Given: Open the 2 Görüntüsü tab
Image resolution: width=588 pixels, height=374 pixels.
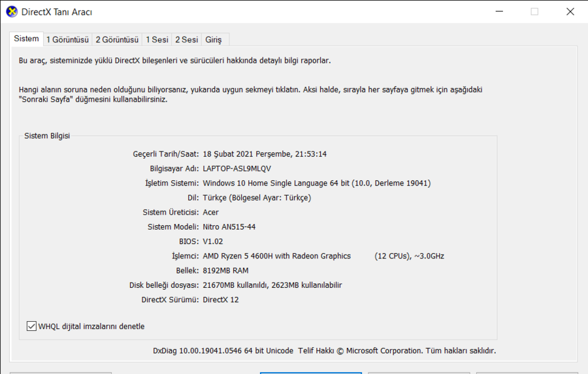Looking at the screenshot, I should tap(117, 39).
